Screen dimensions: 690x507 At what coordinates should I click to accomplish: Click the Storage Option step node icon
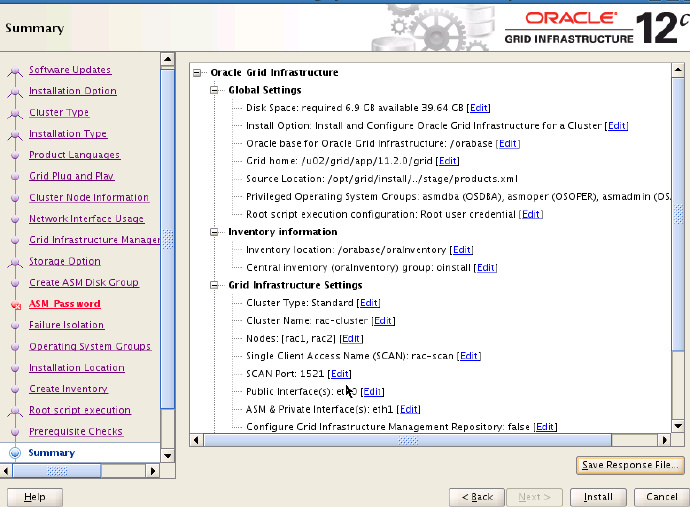pyautogui.click(x=15, y=262)
